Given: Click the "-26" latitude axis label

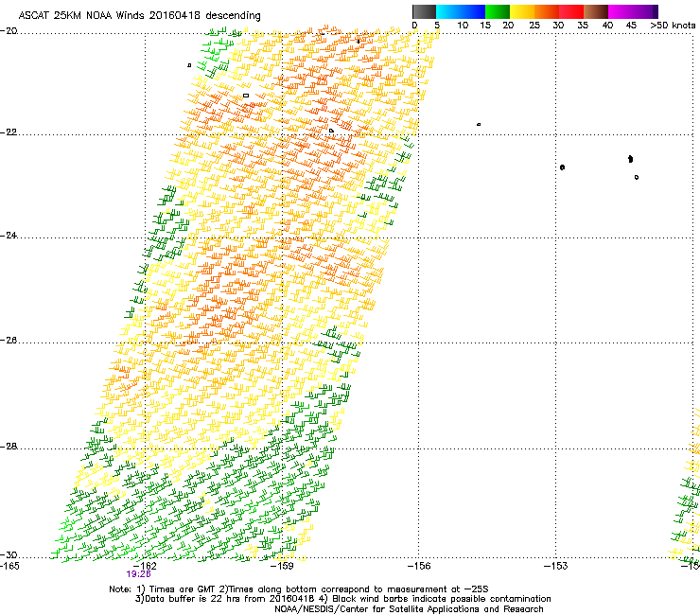Looking at the screenshot, I should [9, 341].
